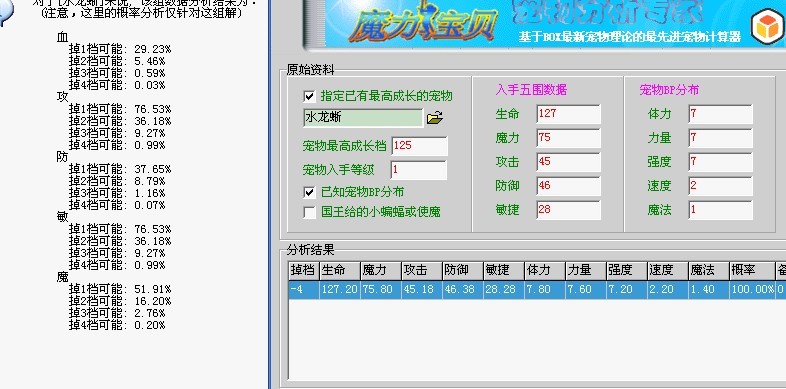This screenshot has height=389, width=786.
Task: Click 防 掉1档可能: 37.65% line
Action: (120, 169)
